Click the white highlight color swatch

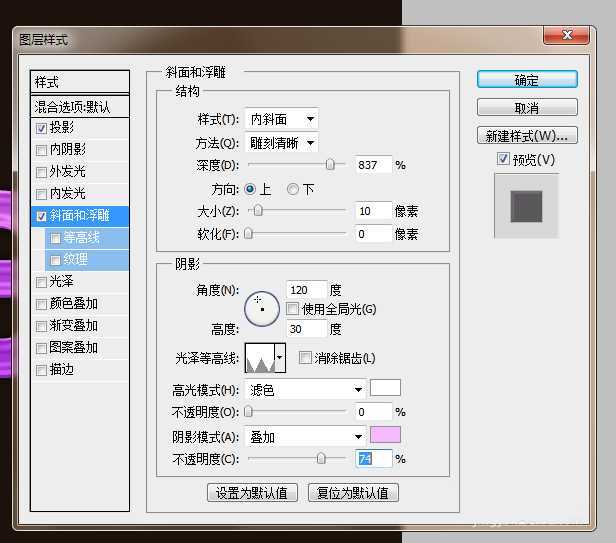[x=385, y=389]
